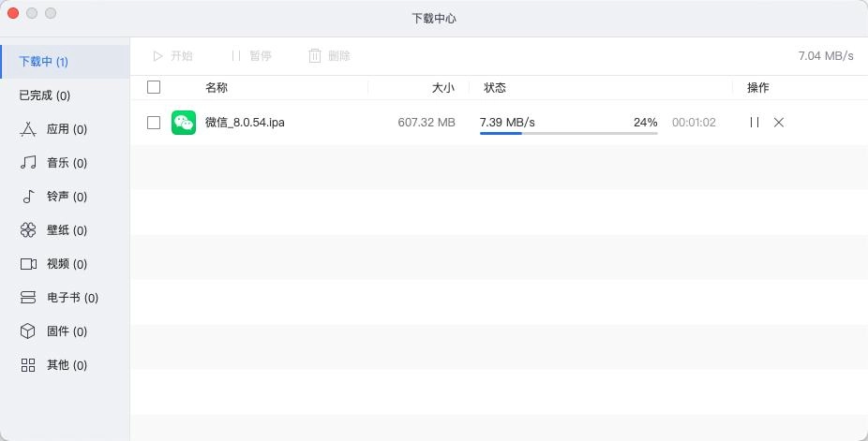868x441 pixels.
Task: Open the 壁纸 (0) category
Action: (65, 230)
